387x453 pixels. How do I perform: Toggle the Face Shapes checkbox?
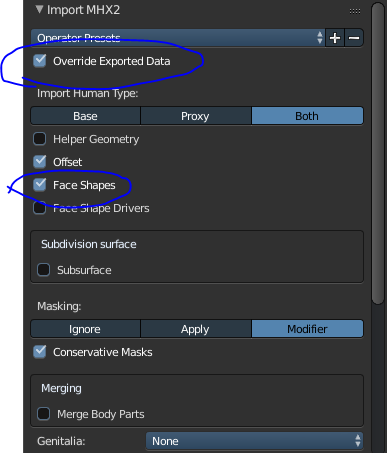pyautogui.click(x=40, y=185)
